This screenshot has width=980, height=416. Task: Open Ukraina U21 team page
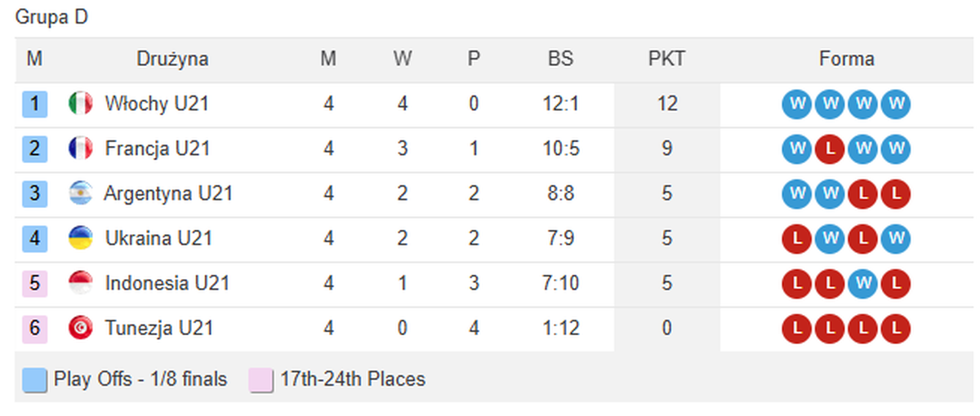pos(158,239)
